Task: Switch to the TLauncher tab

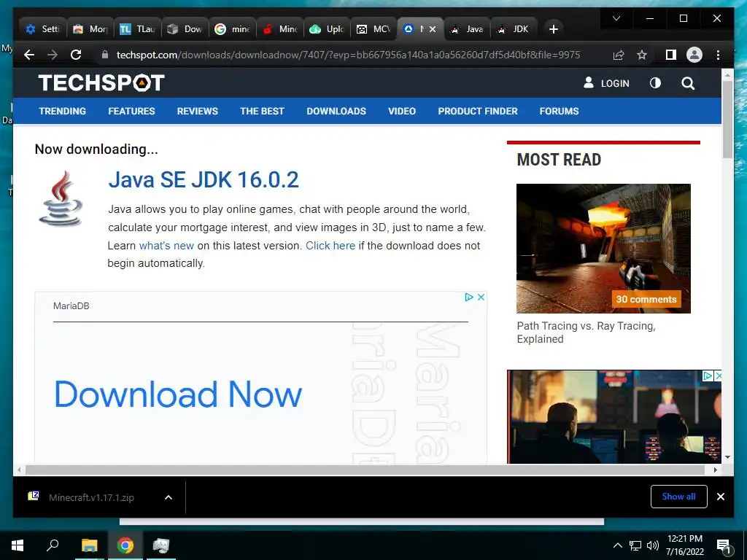Action: point(137,29)
